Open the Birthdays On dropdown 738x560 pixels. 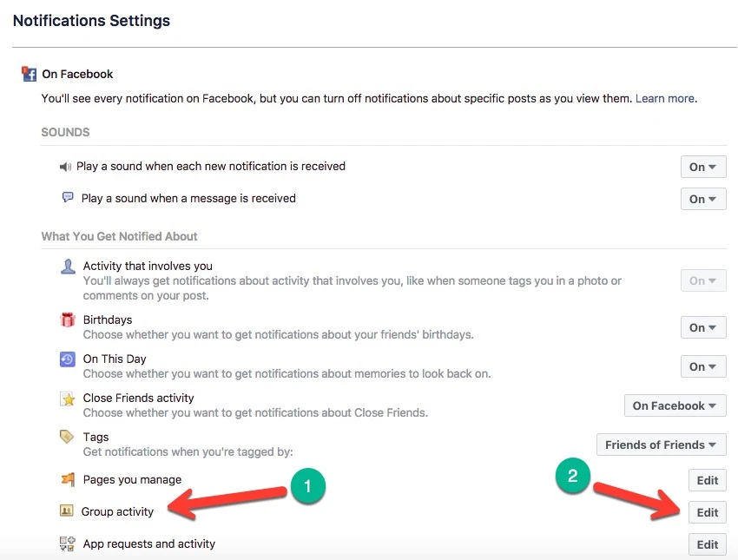point(702,327)
